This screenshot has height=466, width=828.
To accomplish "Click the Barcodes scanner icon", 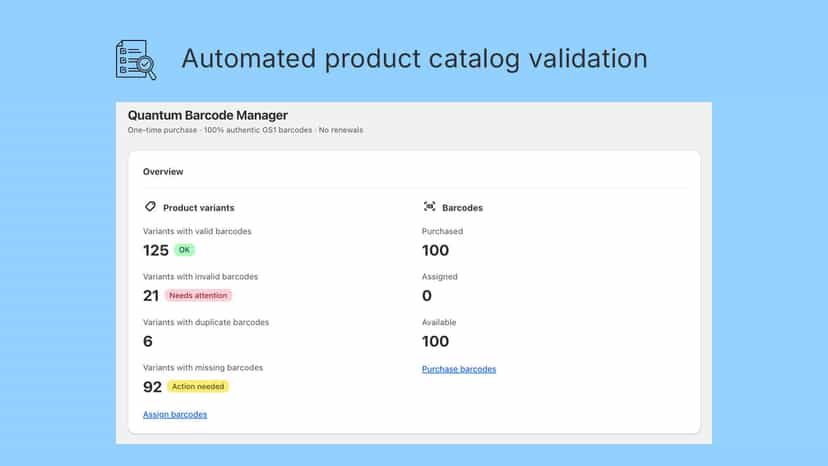I will [x=429, y=207].
